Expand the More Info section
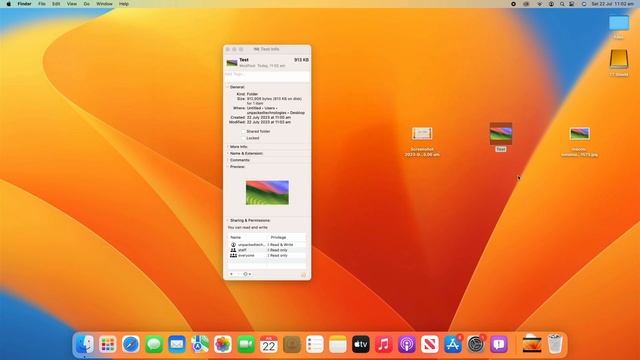 tap(228, 147)
